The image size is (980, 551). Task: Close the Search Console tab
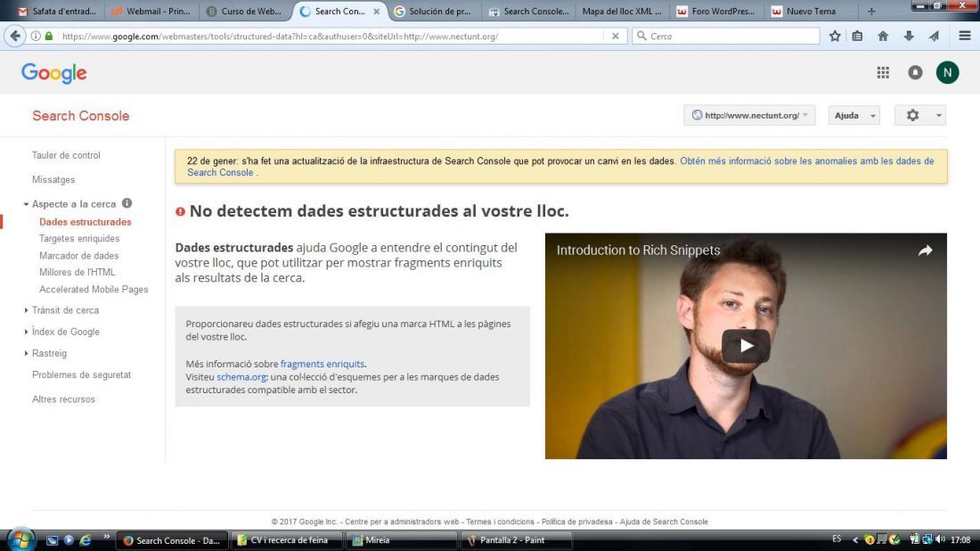pyautogui.click(x=376, y=12)
